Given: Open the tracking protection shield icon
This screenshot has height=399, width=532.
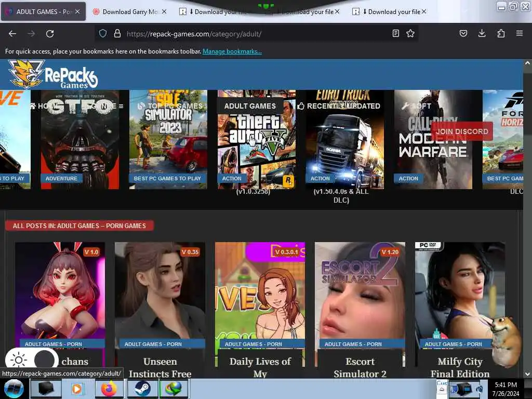Looking at the screenshot, I should coord(103,33).
